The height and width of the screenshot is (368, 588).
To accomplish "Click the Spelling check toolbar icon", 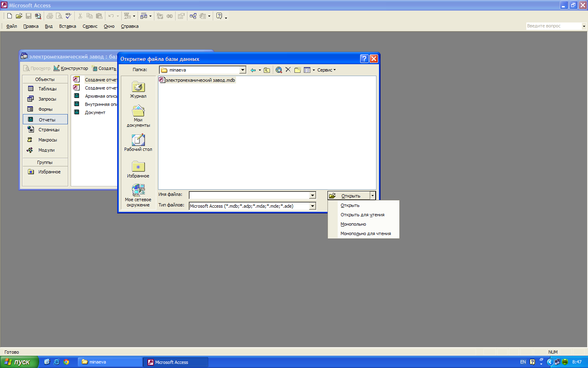I will 69,16.
